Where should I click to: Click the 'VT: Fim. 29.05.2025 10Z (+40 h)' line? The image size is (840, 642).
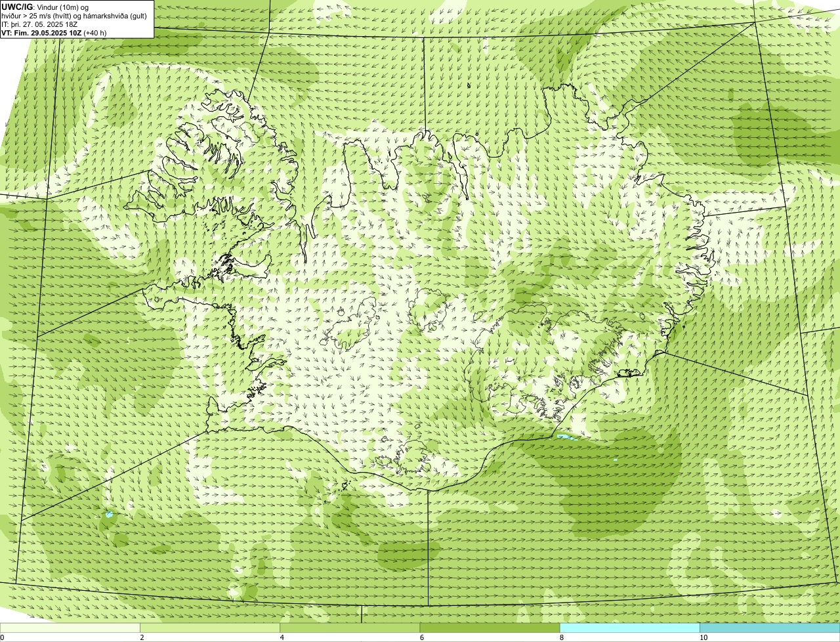click(54, 32)
